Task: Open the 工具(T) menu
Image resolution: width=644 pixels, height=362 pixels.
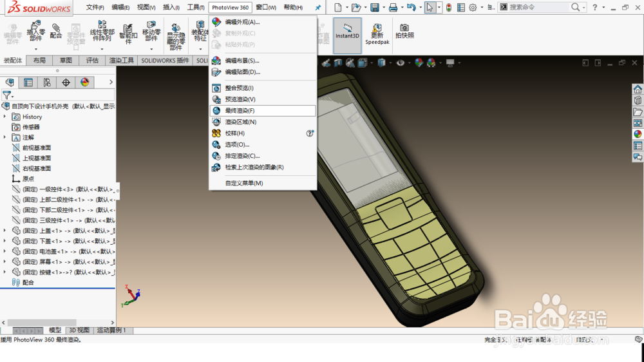Action: (196, 7)
